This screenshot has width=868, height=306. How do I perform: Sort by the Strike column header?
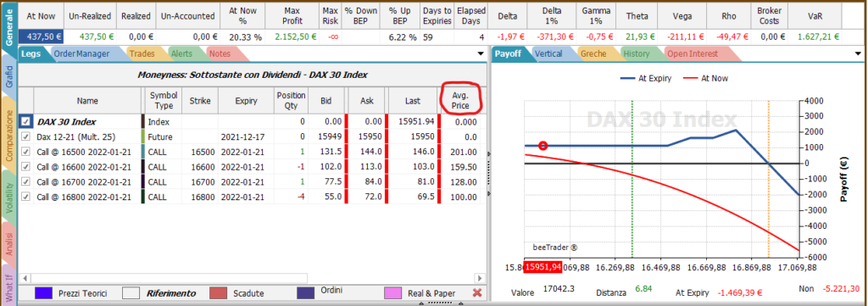200,101
